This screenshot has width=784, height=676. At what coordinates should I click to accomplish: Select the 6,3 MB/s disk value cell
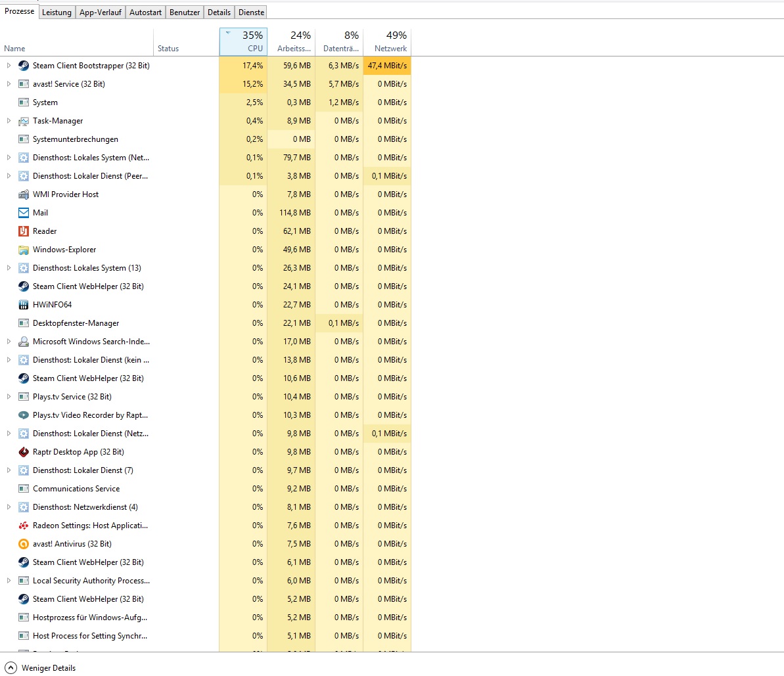click(x=340, y=66)
